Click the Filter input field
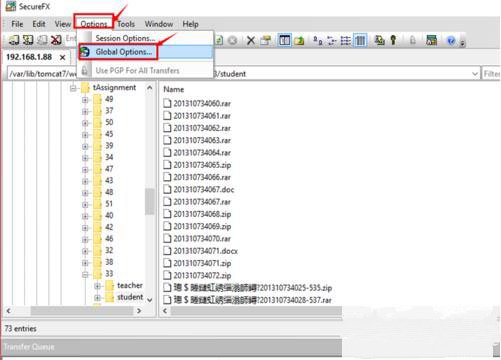This screenshot has height=360, width=501. click(x=491, y=74)
